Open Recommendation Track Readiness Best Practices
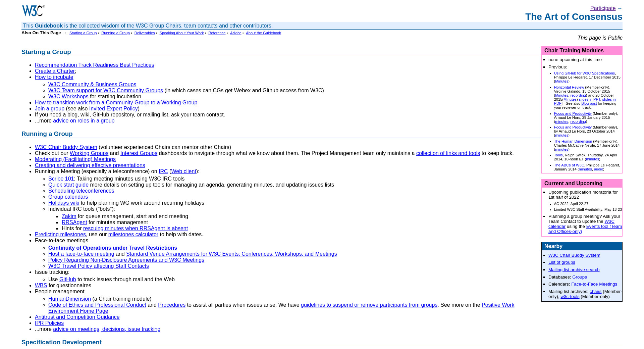The height and width of the screenshot is (349, 644). point(94,65)
